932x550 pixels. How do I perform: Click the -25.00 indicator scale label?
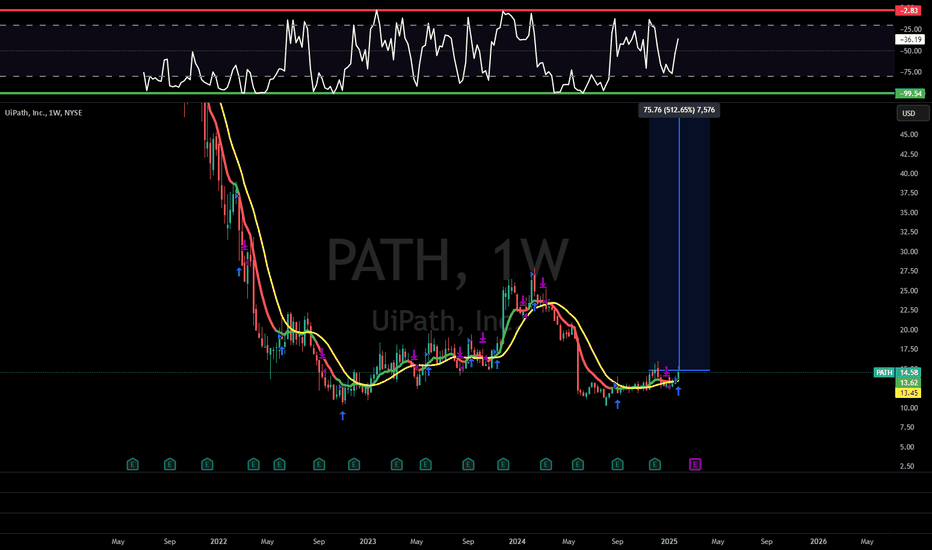click(910, 29)
